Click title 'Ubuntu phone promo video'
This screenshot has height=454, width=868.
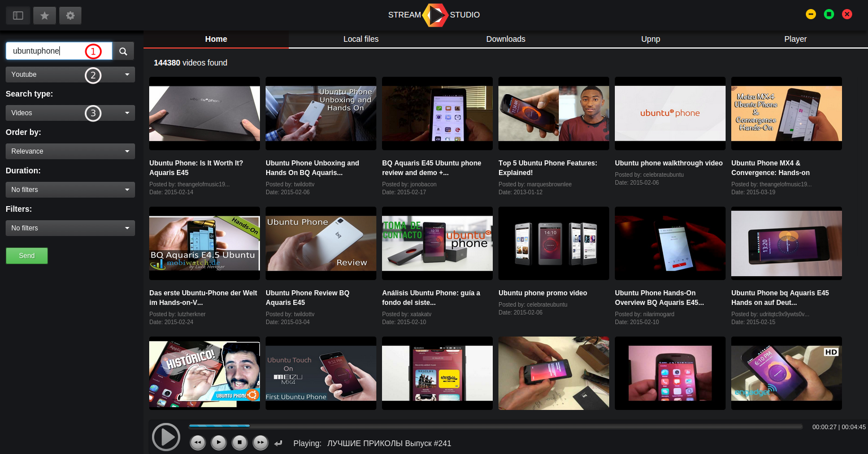542,293
